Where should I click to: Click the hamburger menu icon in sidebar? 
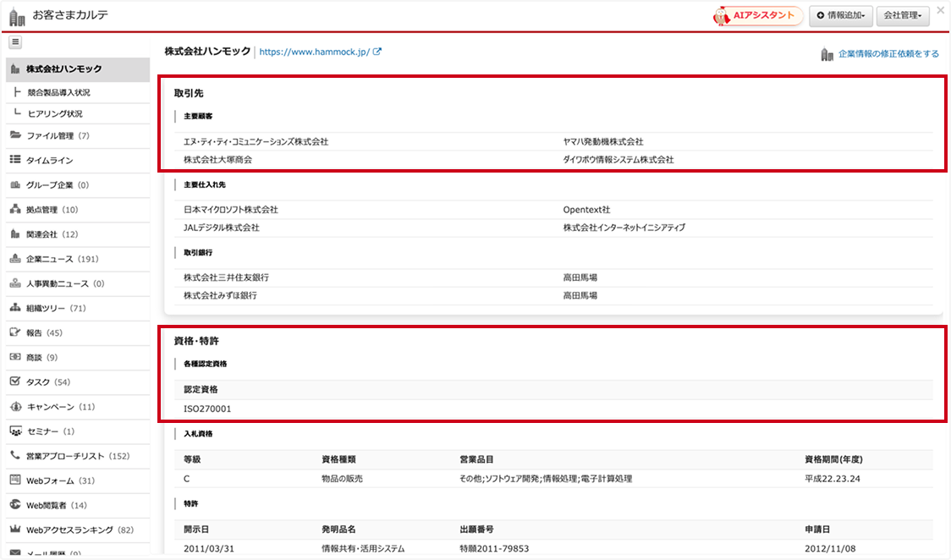click(x=16, y=42)
